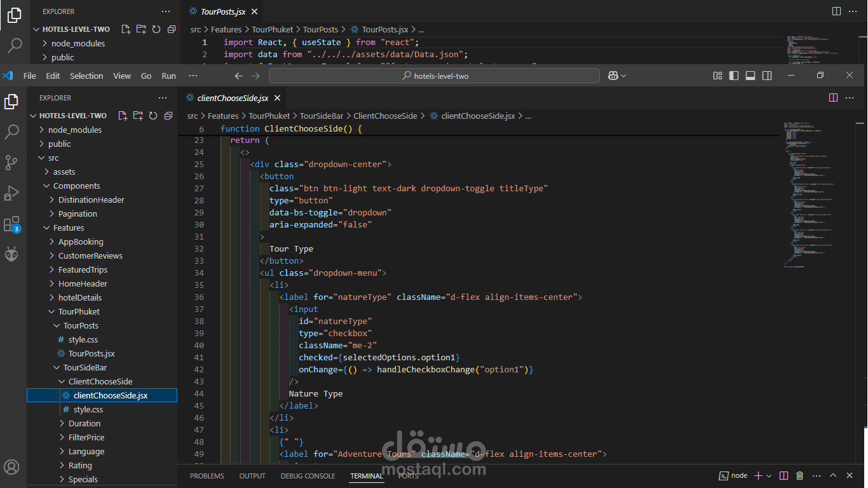Toggle panel visibility layout button
The image size is (868, 488).
[x=750, y=76]
